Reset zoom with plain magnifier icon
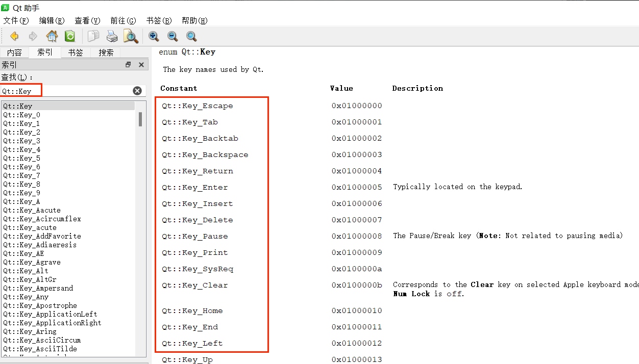The height and width of the screenshot is (364, 639). 191,36
